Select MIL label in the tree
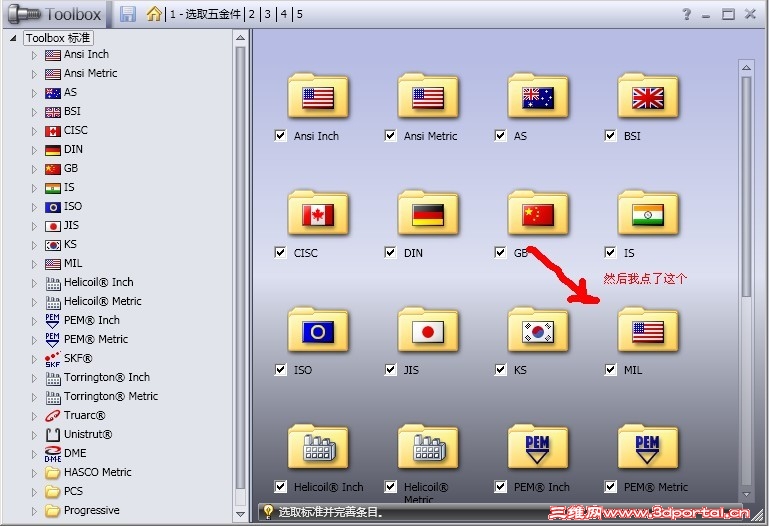The height and width of the screenshot is (526, 769). 73,263
